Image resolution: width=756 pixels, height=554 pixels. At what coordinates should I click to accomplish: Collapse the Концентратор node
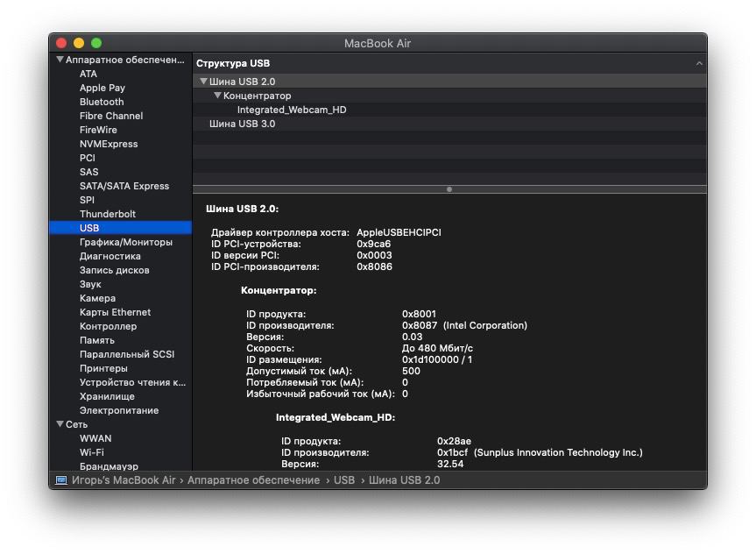coord(217,96)
